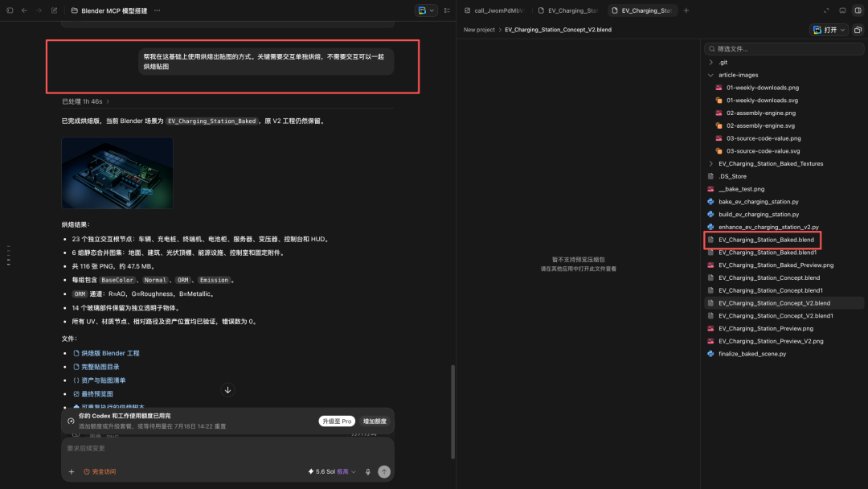The width and height of the screenshot is (868, 489).
Task: Select EV_Charging_Station_Concept_V2.blend file
Action: click(x=774, y=303)
